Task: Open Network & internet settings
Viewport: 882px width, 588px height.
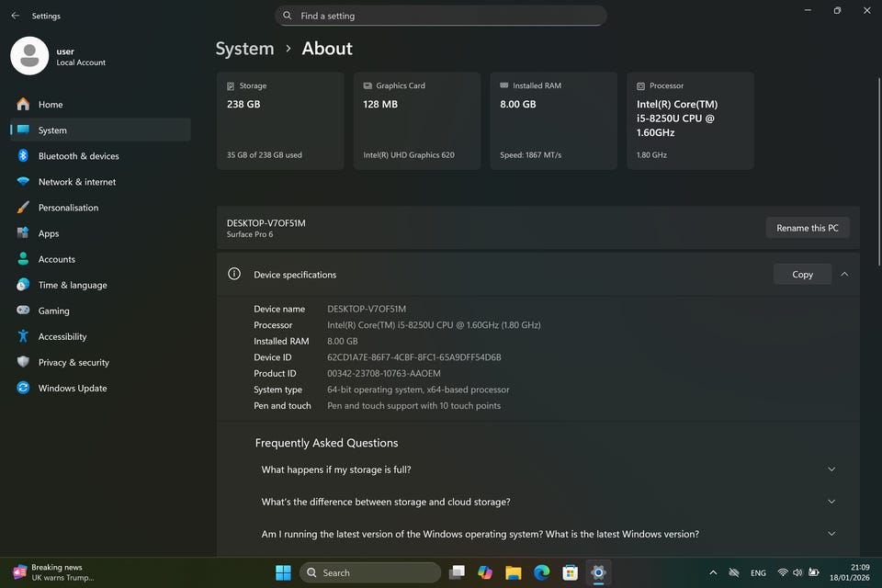Action: [100, 182]
